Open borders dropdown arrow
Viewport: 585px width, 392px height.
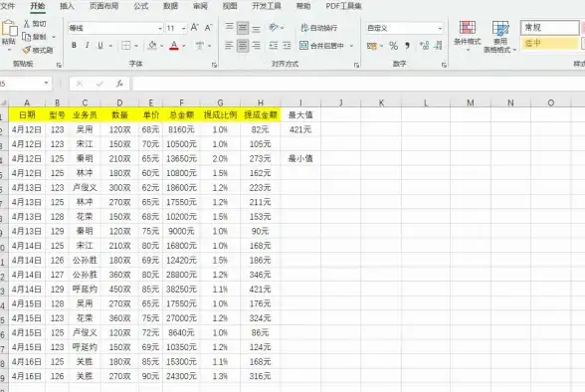(136, 46)
